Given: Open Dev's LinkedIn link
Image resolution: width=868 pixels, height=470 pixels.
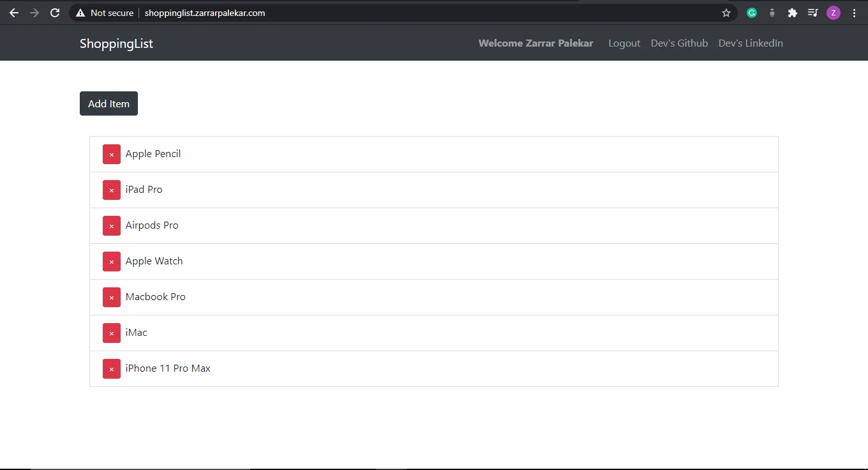Looking at the screenshot, I should [x=751, y=43].
